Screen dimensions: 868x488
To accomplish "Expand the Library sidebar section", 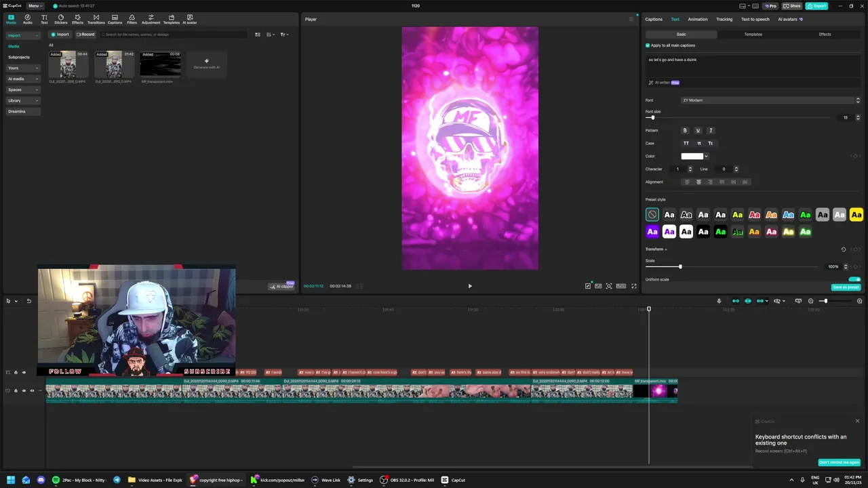I will tap(23, 100).
